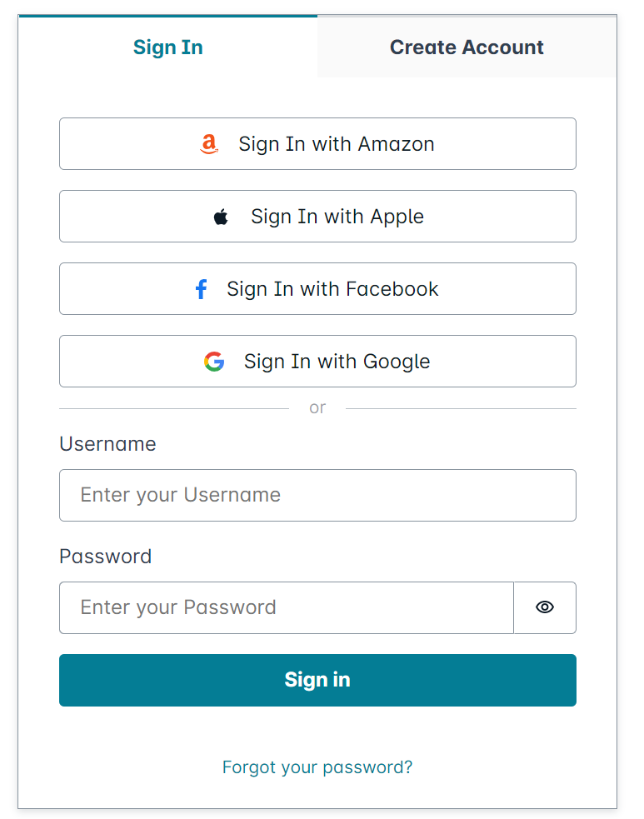The height and width of the screenshot is (819, 644).
Task: Click the 'or' divider text
Action: click(x=317, y=408)
